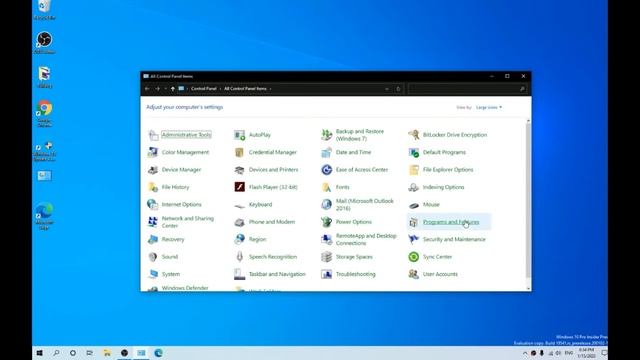This screenshot has height=360, width=640.
Task: Click the taskbar Search icon
Action: [56, 353]
